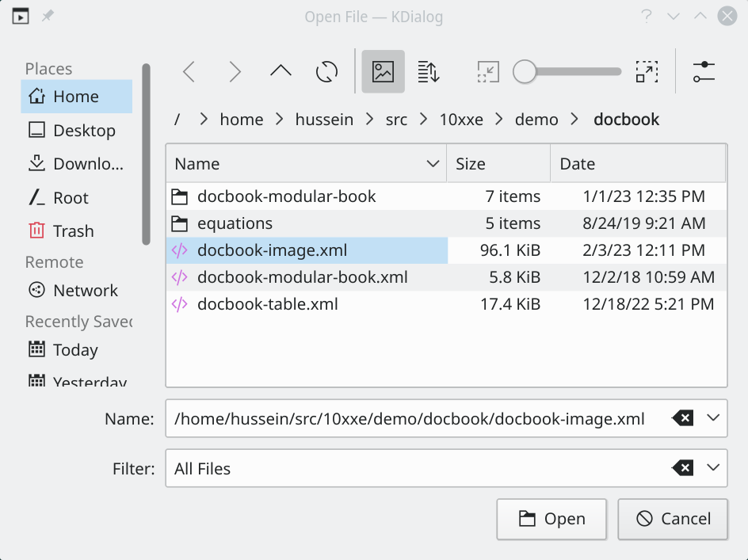The height and width of the screenshot is (560, 748).
Task: Sort by the Name column header
Action: coord(307,164)
